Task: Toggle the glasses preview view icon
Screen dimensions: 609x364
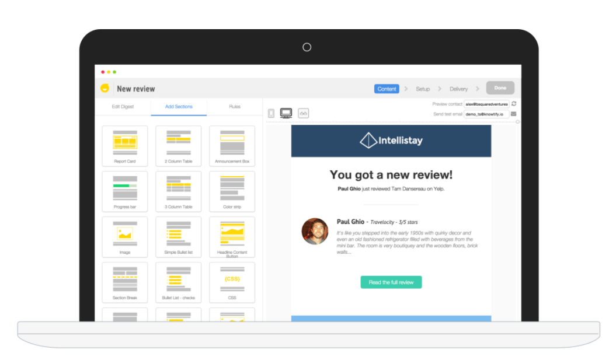Action: point(303,113)
